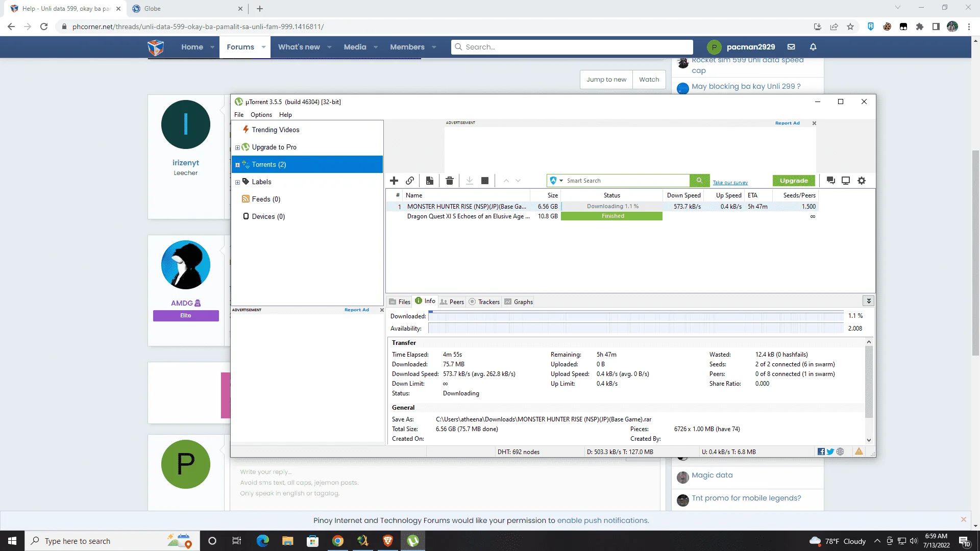
Task: Click the Twitter icon in status bar
Action: (x=830, y=452)
